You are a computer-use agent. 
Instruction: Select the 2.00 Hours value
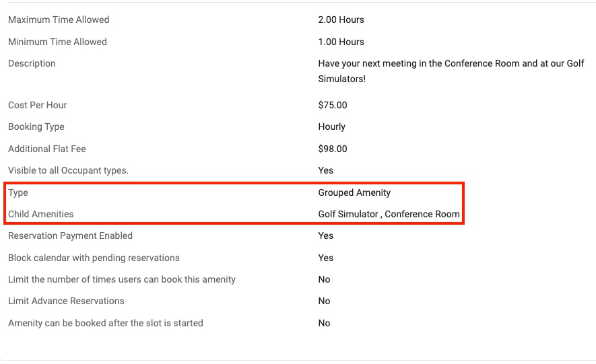point(341,20)
